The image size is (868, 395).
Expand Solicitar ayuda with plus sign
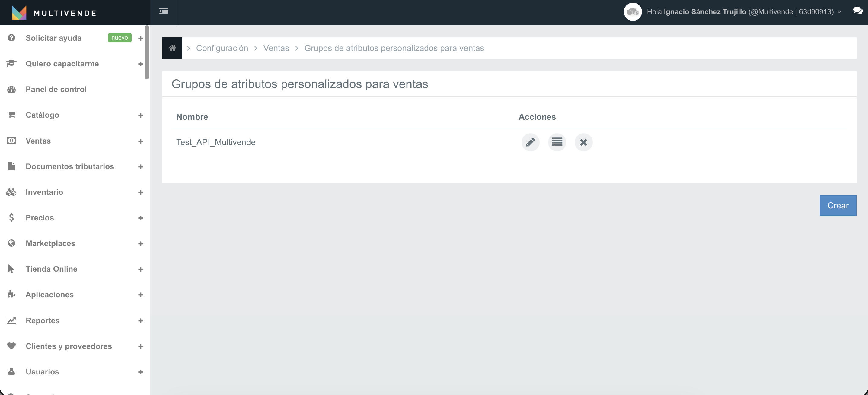[x=141, y=38]
